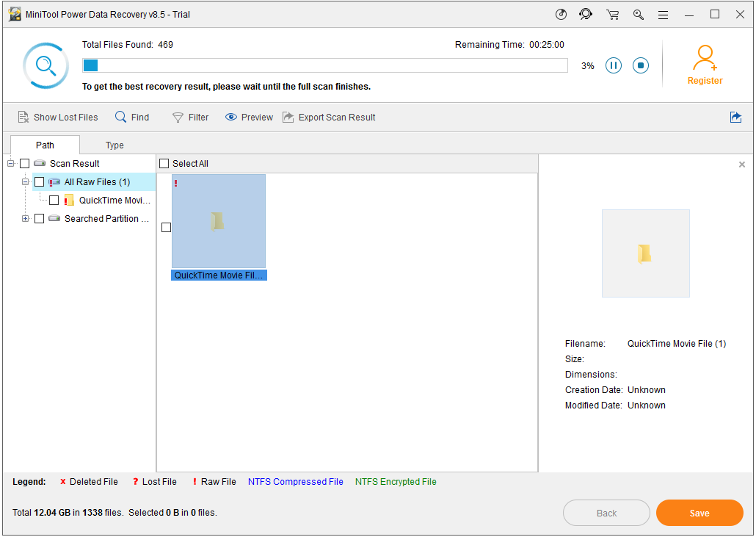Click Export Scan Result
This screenshot has width=756, height=537.
[x=329, y=118]
